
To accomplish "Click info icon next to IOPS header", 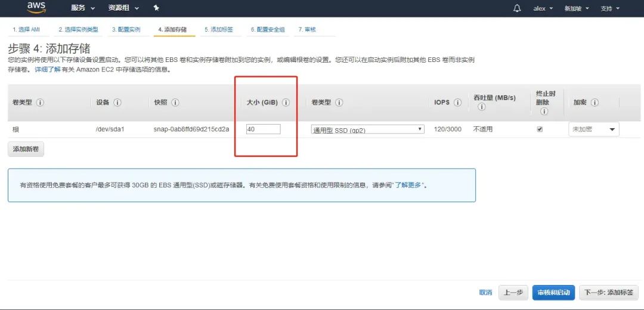I will click(457, 103).
